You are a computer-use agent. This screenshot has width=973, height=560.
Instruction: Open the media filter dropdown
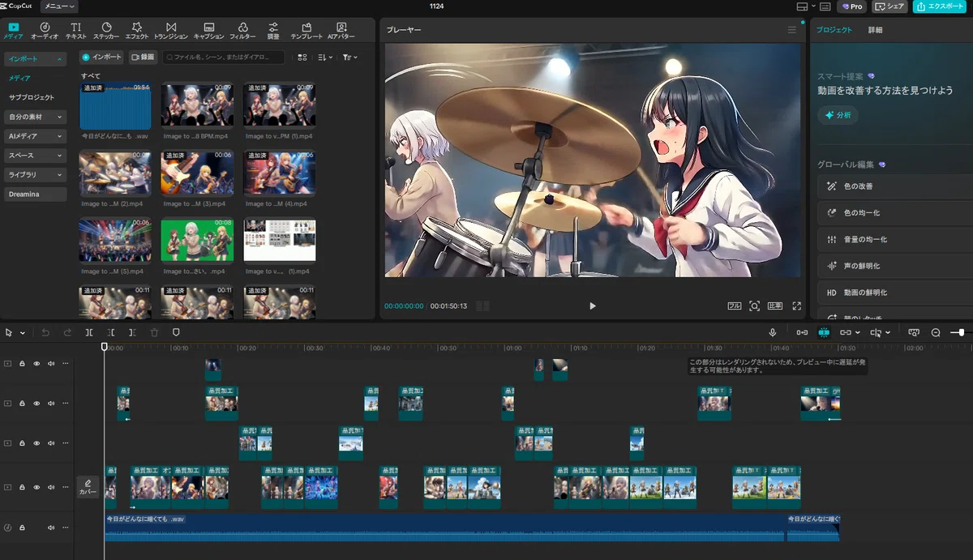pos(349,58)
